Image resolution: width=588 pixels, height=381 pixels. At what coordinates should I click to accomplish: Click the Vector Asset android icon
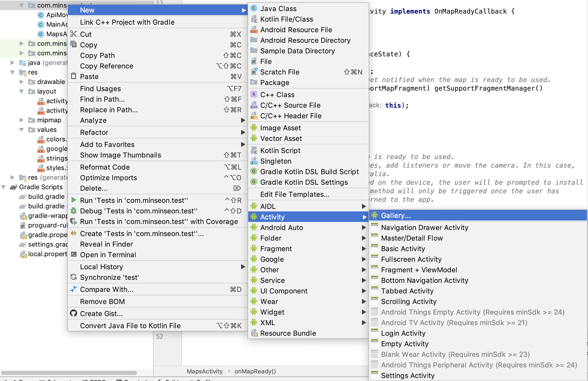click(x=254, y=138)
